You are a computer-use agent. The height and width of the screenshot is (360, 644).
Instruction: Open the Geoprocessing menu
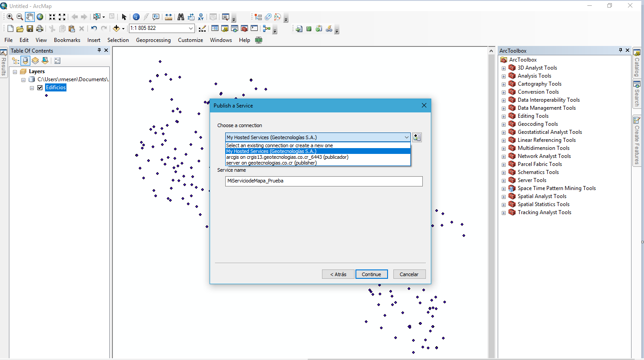coord(153,40)
